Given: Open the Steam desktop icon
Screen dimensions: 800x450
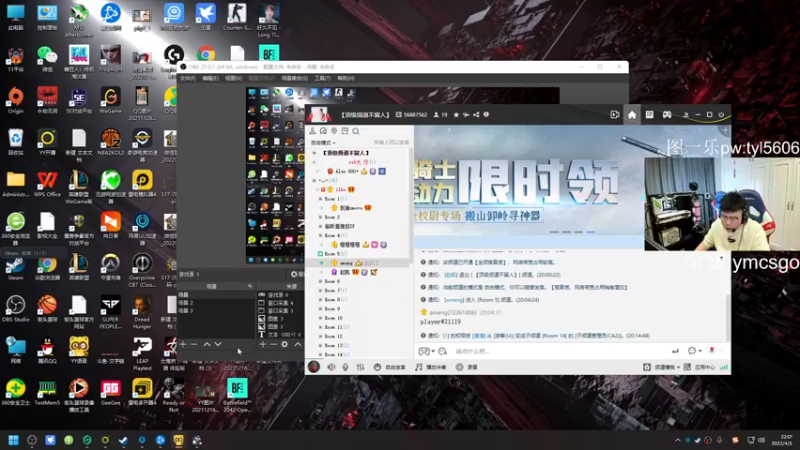Looking at the screenshot, I should 15,268.
